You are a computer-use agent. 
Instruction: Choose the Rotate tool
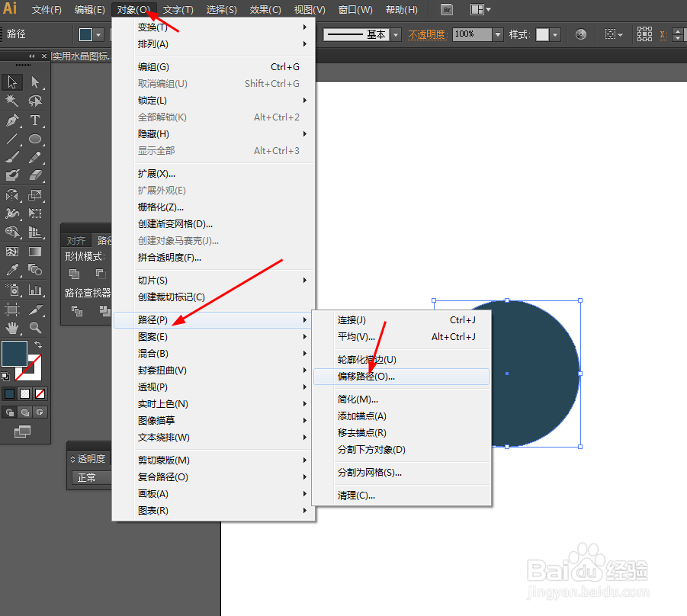click(x=12, y=194)
